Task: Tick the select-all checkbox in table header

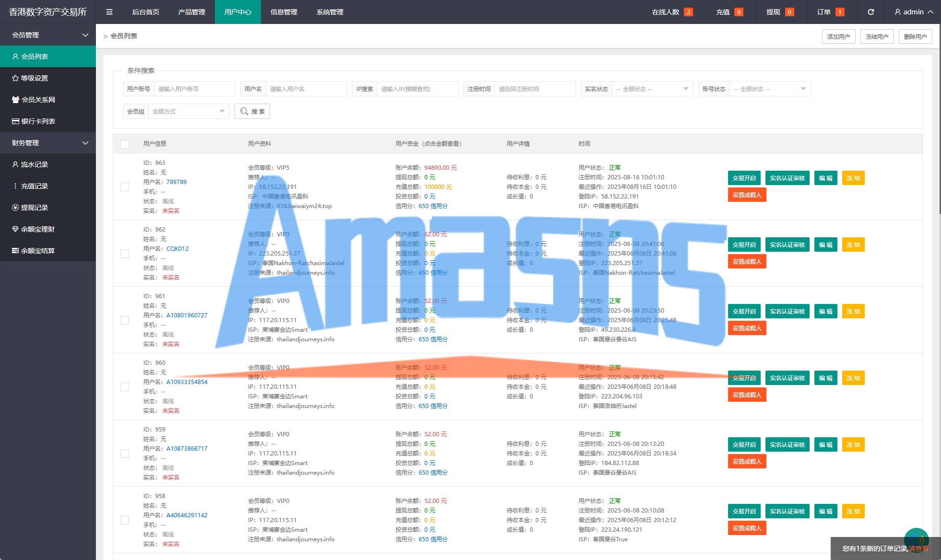Action: (x=125, y=144)
